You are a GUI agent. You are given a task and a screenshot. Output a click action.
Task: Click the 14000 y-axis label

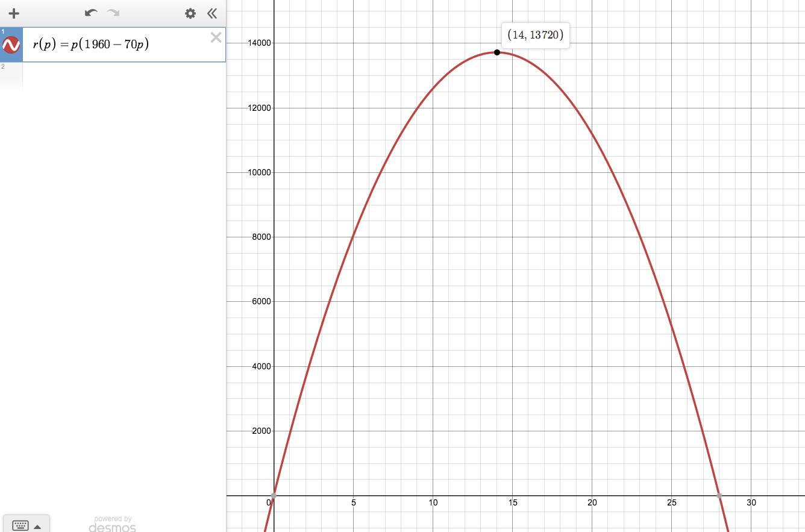click(x=259, y=43)
